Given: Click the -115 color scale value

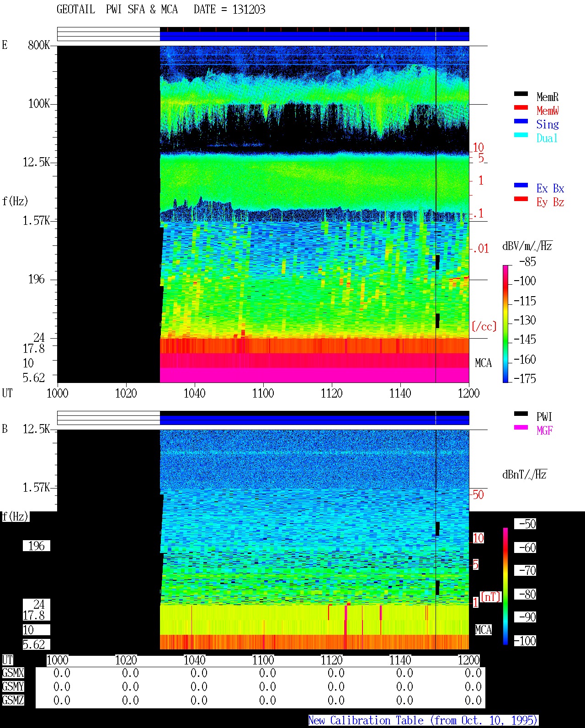Looking at the screenshot, I should pos(525,301).
